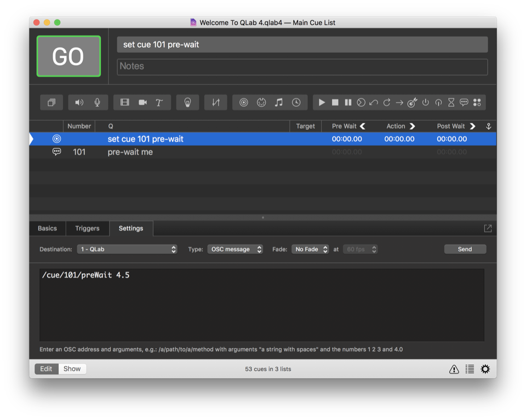Viewport: 526px width, 420px height.
Task: Add a MIDI File cue (music note)
Action: pyautogui.click(x=279, y=102)
